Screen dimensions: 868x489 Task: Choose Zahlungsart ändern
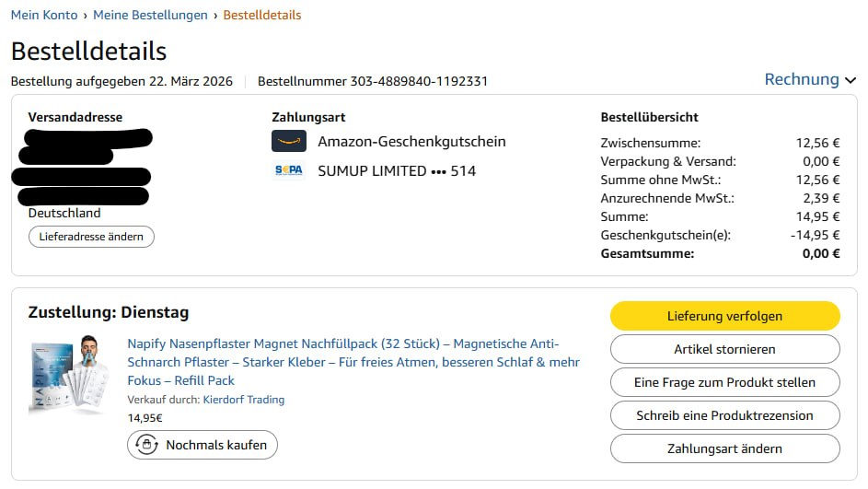(724, 448)
